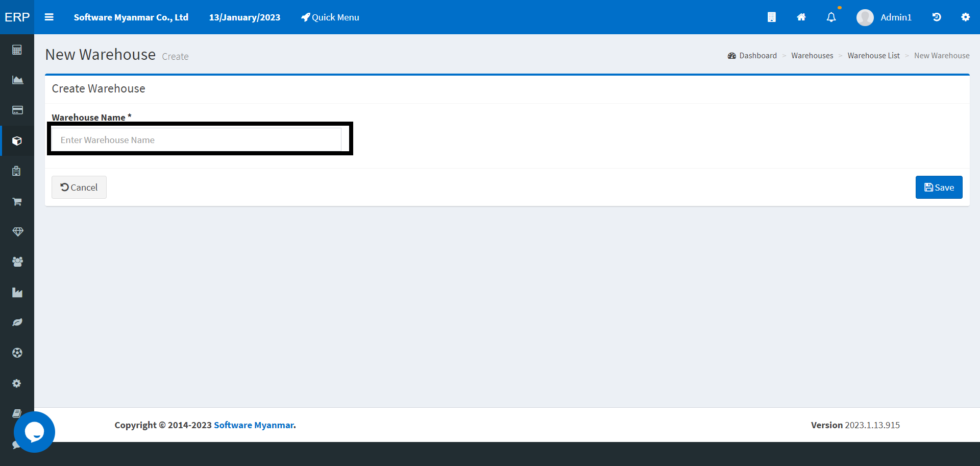Click New Warehouse breadcrumb
This screenshot has height=466, width=980.
(942, 56)
